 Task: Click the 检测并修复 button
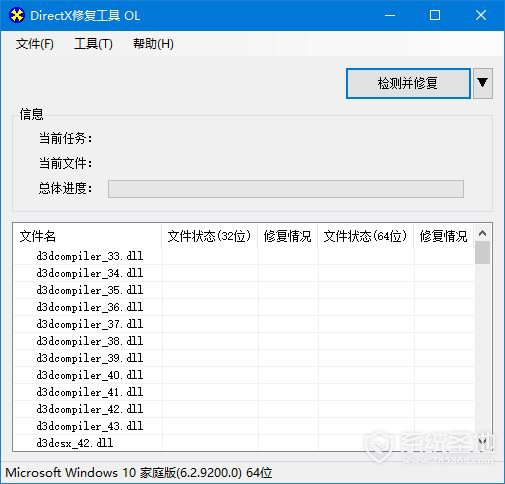(408, 83)
